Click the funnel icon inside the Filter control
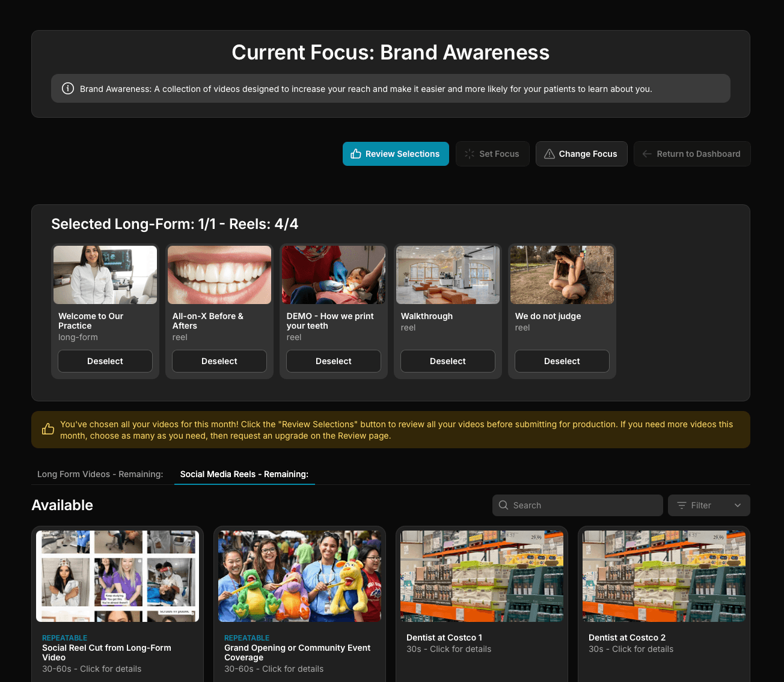The image size is (784, 682). [682, 505]
